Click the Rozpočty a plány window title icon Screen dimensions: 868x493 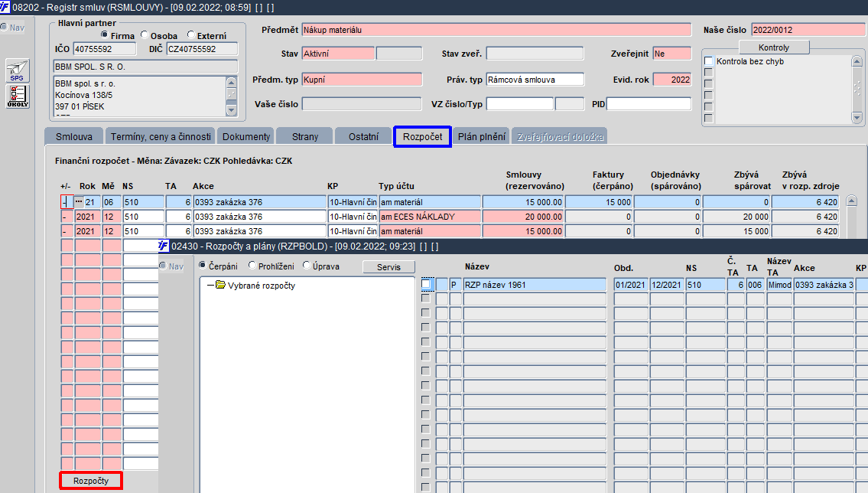164,246
